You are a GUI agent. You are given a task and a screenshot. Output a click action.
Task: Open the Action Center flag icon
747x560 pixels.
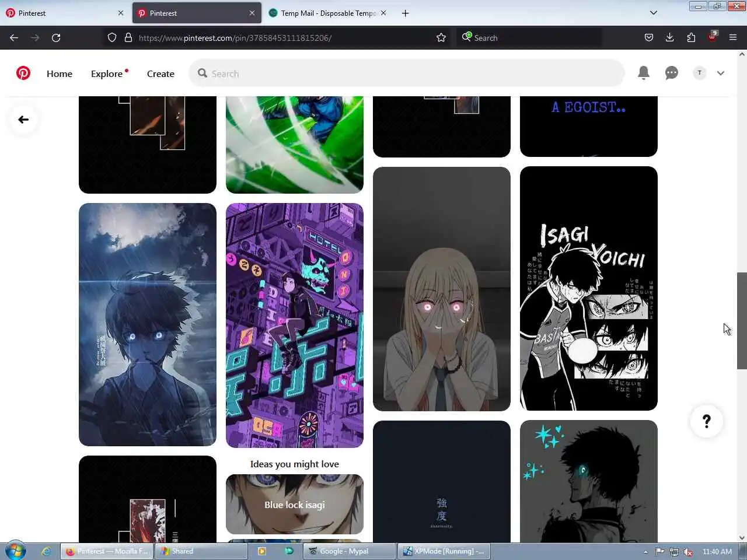pos(659,552)
